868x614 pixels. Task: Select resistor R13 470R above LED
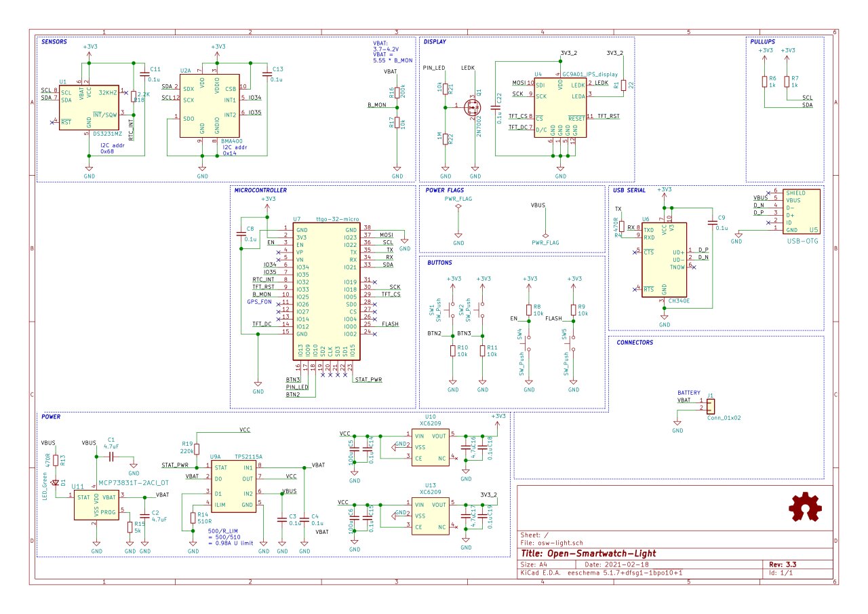point(56,460)
